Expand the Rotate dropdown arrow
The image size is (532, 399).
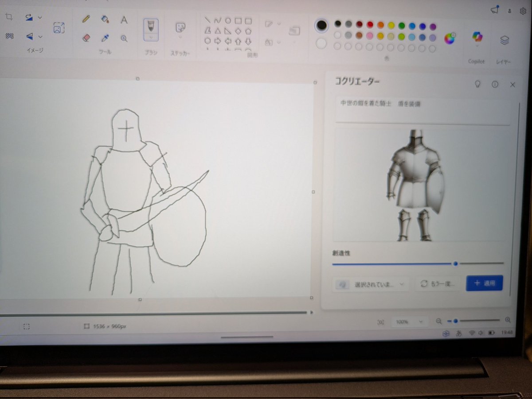click(40, 18)
